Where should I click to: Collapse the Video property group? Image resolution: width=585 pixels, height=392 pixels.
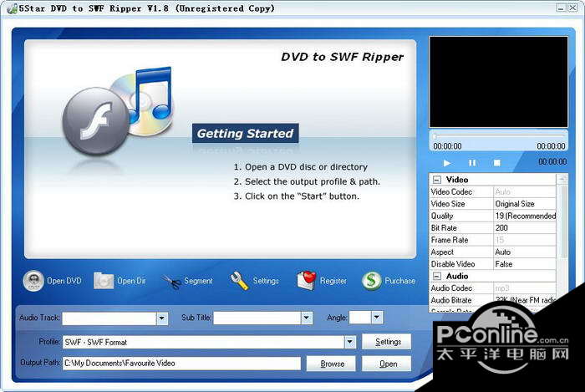click(436, 180)
